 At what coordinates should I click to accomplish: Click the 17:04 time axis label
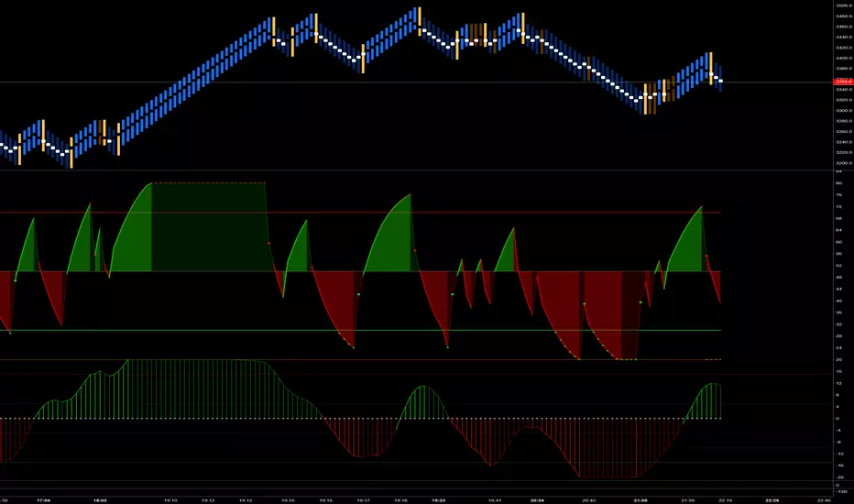tap(44, 499)
